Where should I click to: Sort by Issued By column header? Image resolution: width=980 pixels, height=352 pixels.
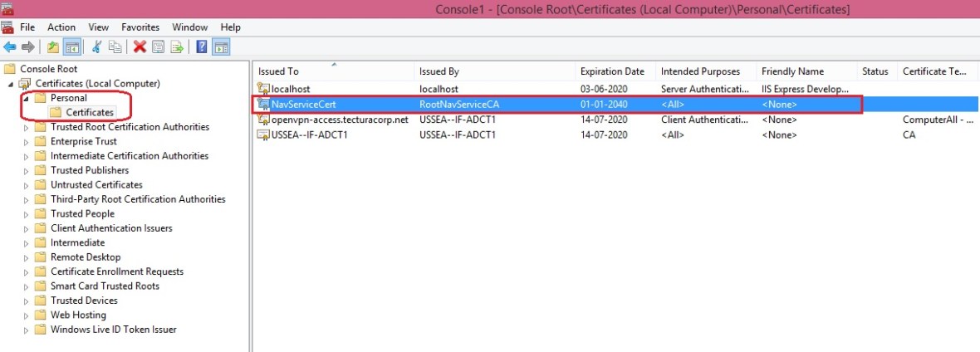(x=439, y=71)
